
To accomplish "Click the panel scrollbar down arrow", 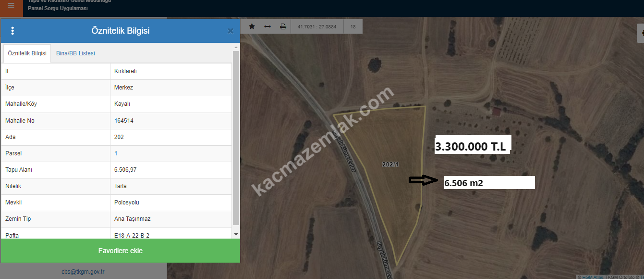I will point(236,234).
